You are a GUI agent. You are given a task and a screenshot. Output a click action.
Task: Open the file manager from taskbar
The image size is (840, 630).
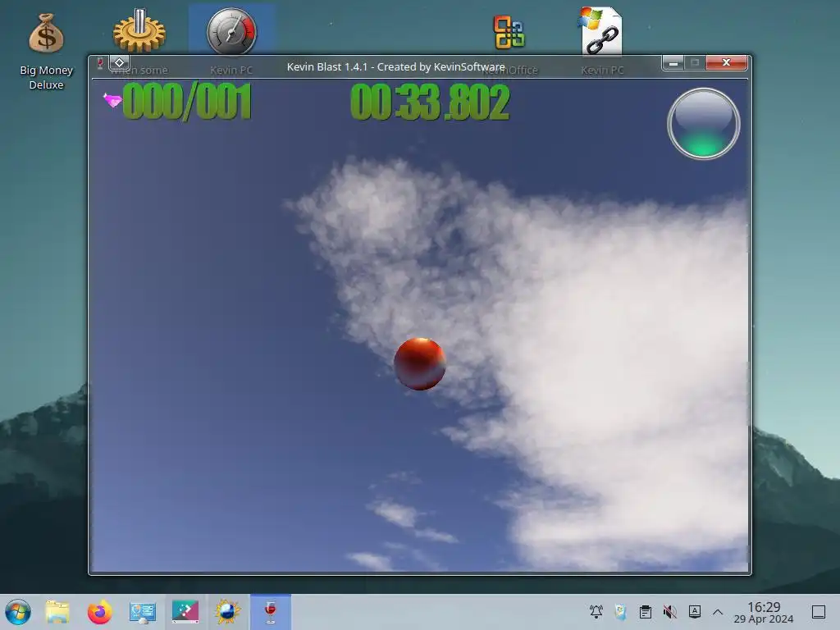click(x=57, y=612)
